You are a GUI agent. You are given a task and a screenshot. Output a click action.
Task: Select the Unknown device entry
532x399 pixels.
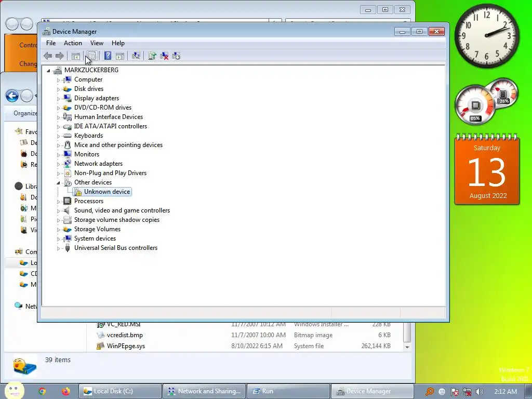click(107, 192)
